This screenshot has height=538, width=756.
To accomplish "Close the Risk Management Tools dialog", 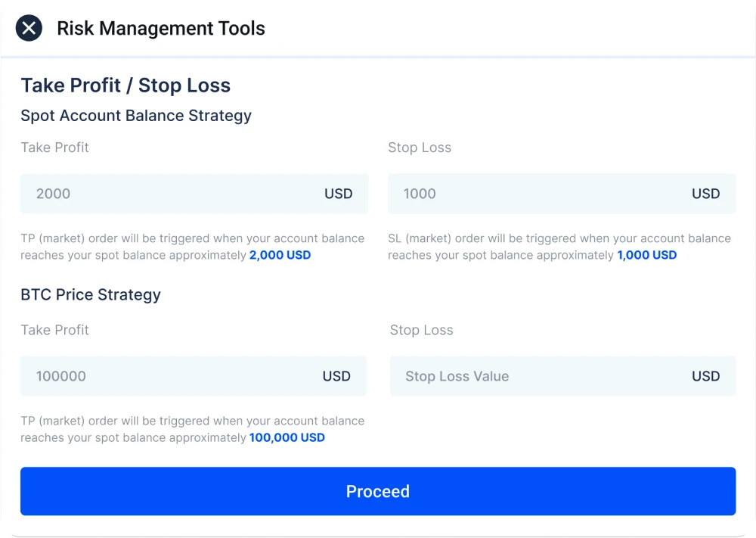I will pos(29,29).
